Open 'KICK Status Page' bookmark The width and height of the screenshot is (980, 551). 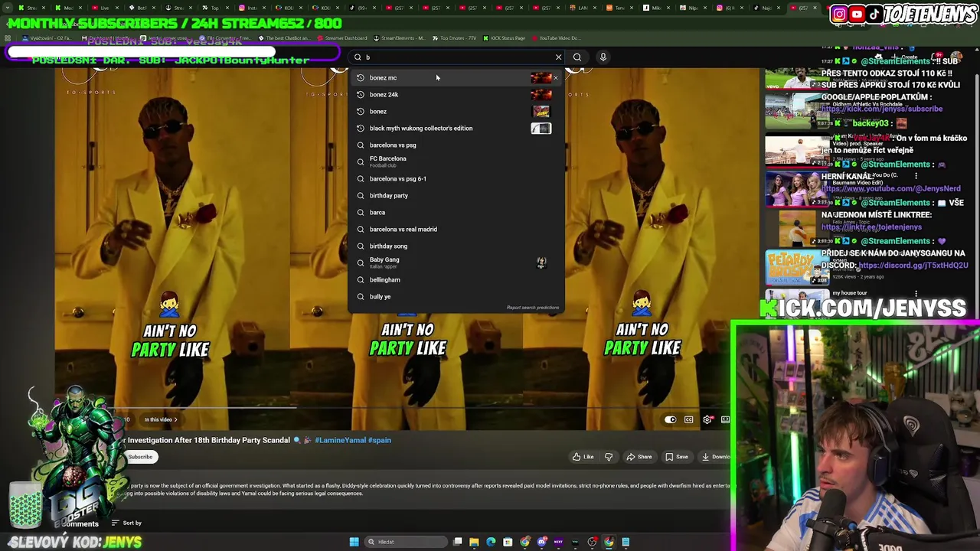click(505, 38)
